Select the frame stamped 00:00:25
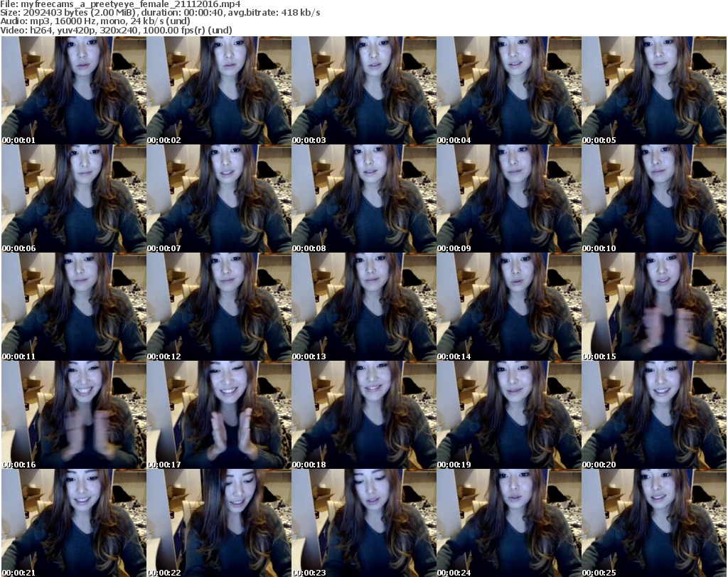Image resolution: width=728 pixels, height=577 pixels. (x=654, y=523)
